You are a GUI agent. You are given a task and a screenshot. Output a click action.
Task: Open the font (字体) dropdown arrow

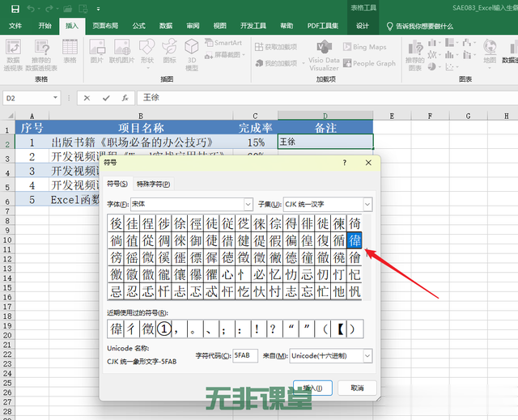[248, 205]
